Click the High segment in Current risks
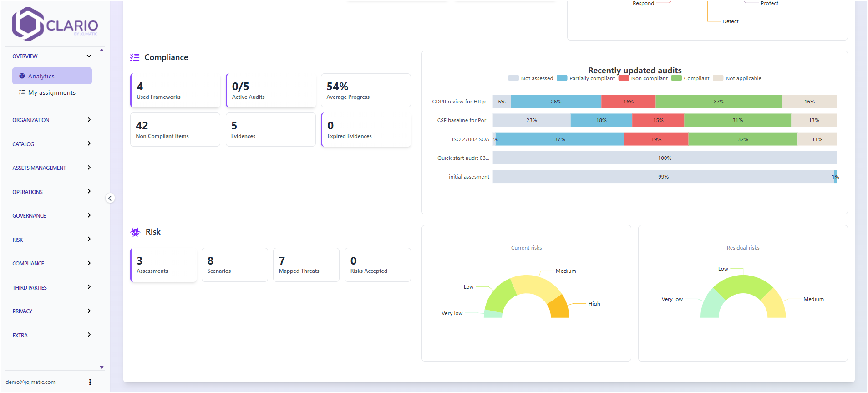 (559, 307)
